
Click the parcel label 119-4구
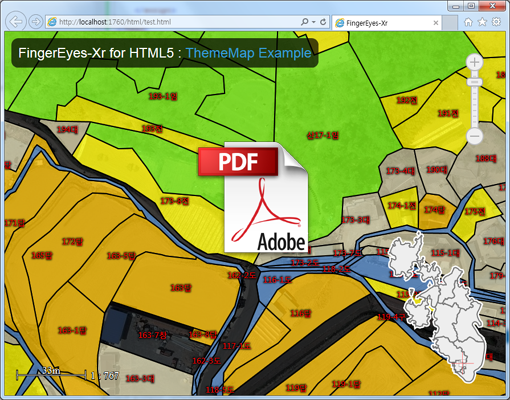coord(391,317)
